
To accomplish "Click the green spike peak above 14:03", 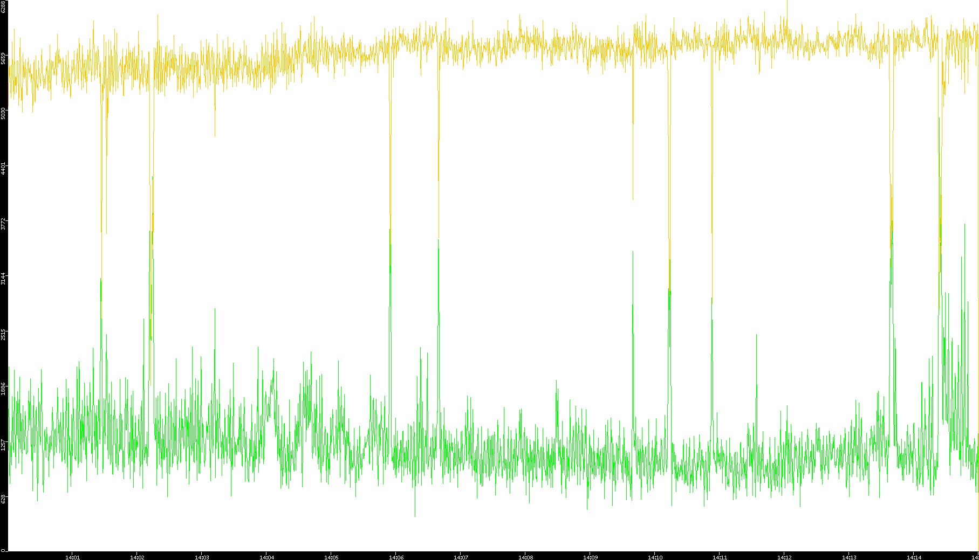I will point(215,310).
